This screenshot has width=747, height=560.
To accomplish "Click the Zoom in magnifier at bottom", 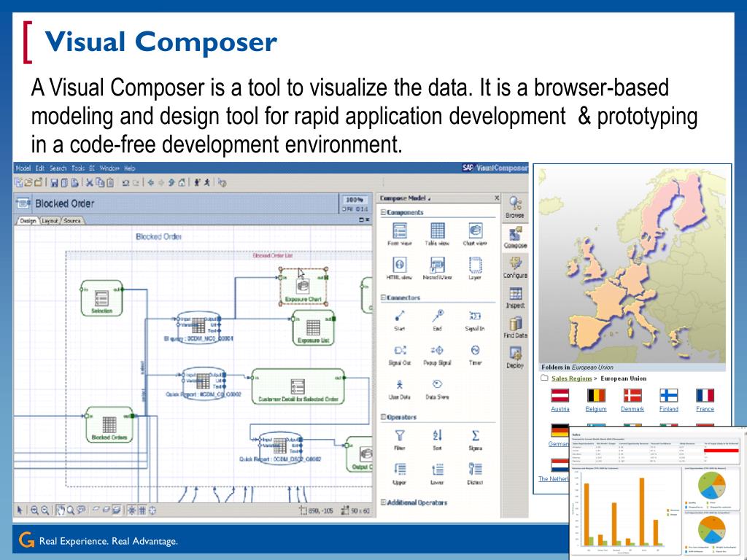I will (x=34, y=510).
